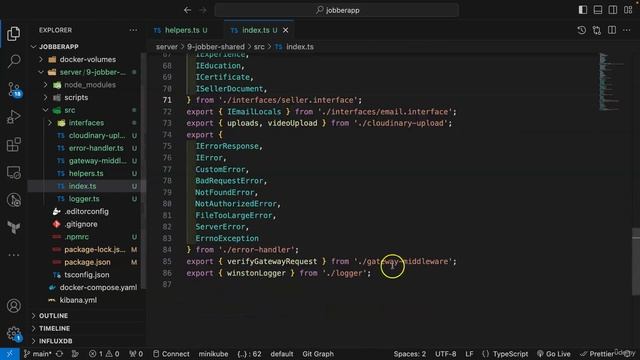Collapse the JOBBERAPP root folder
640x360 pixels.
point(33,47)
